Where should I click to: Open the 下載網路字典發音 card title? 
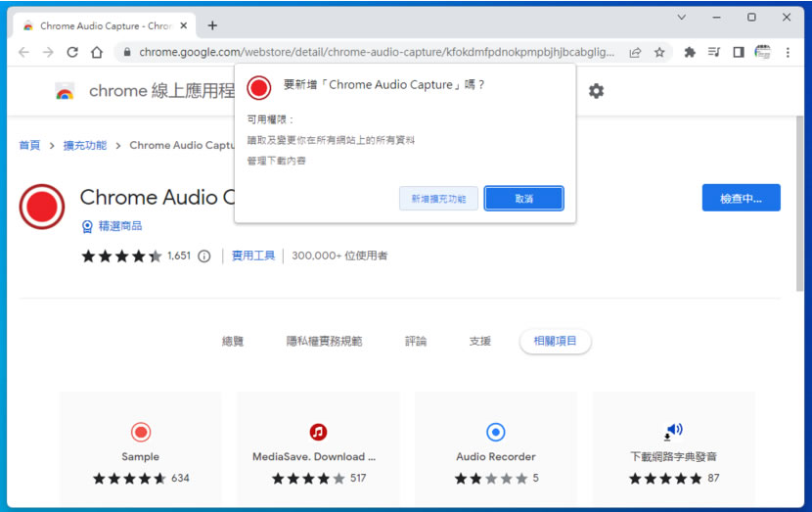click(673, 456)
